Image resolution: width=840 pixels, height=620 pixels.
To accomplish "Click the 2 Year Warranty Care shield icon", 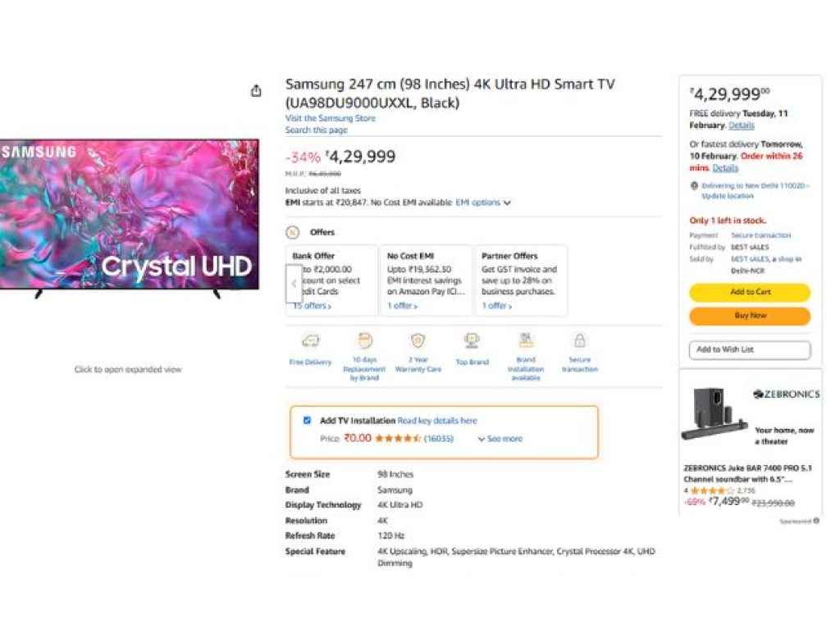I will [x=418, y=340].
